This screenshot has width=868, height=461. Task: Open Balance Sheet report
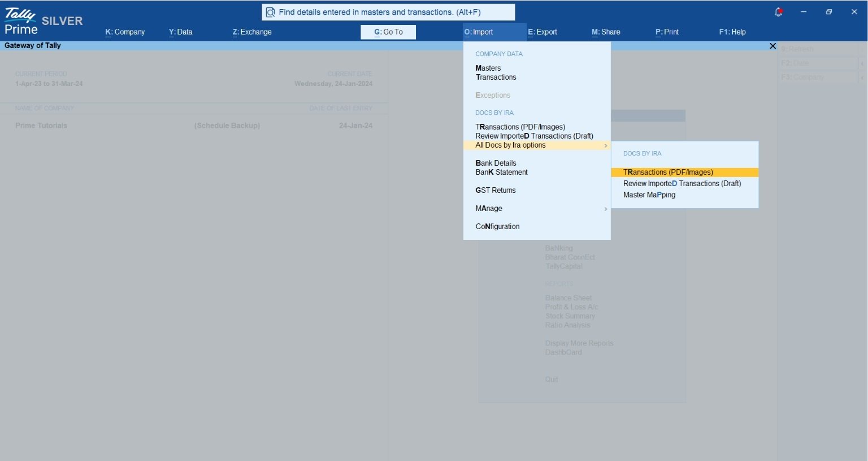click(x=568, y=298)
